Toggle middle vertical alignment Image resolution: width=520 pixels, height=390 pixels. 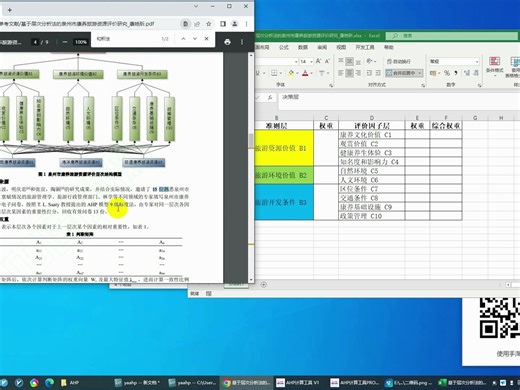[349, 61]
